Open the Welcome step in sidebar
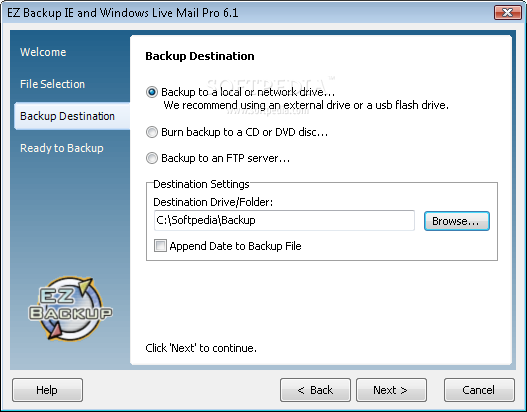Screen dimensions: 527x412 click(x=43, y=52)
